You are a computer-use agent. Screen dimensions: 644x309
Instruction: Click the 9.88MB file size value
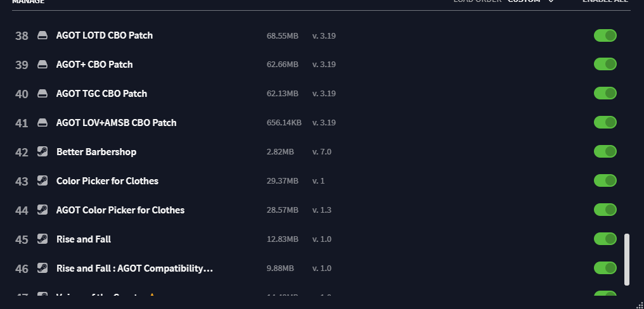pos(280,268)
